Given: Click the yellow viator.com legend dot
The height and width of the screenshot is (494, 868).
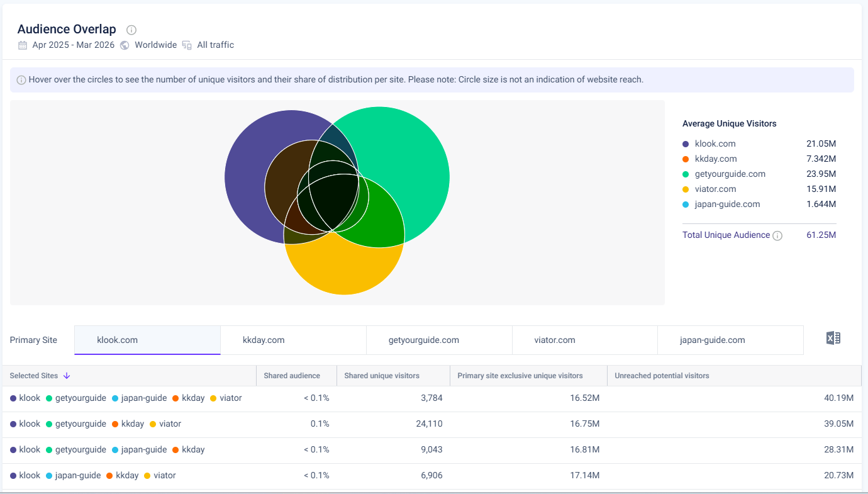Looking at the screenshot, I should point(686,189).
